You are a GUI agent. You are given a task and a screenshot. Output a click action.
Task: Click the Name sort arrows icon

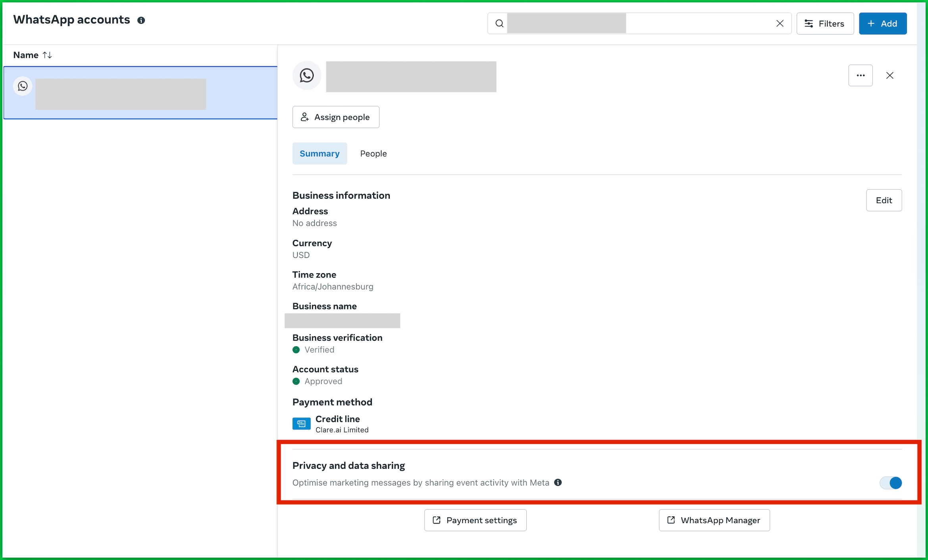click(x=47, y=55)
